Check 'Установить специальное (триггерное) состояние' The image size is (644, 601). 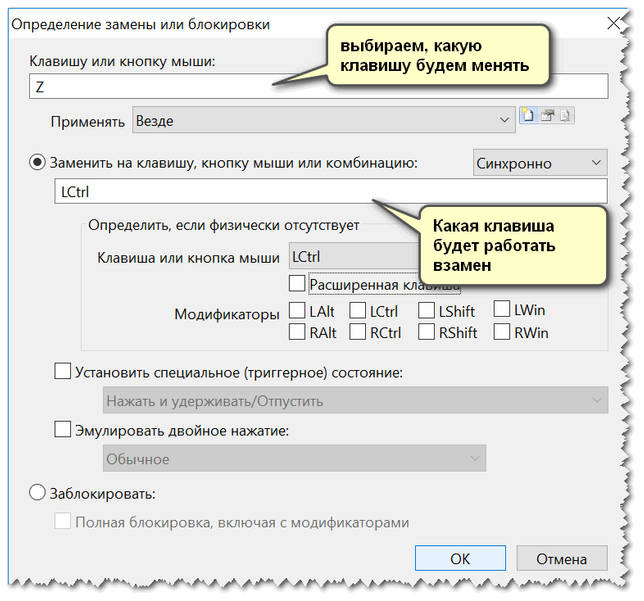[x=62, y=371]
